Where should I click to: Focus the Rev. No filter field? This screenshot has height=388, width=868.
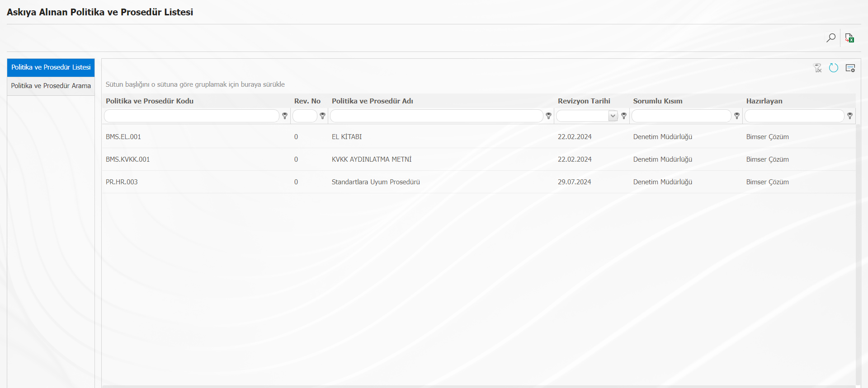coord(305,116)
